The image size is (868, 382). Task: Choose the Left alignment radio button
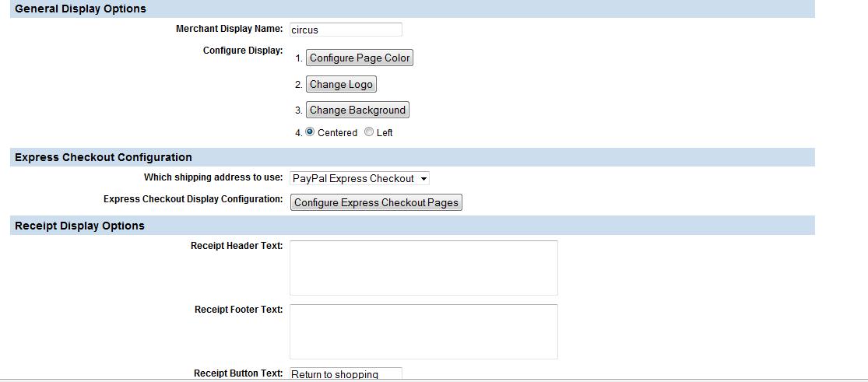(x=369, y=132)
